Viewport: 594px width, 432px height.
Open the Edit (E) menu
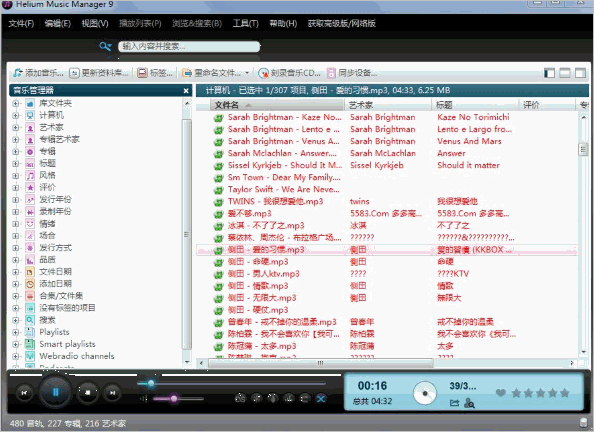(58, 23)
